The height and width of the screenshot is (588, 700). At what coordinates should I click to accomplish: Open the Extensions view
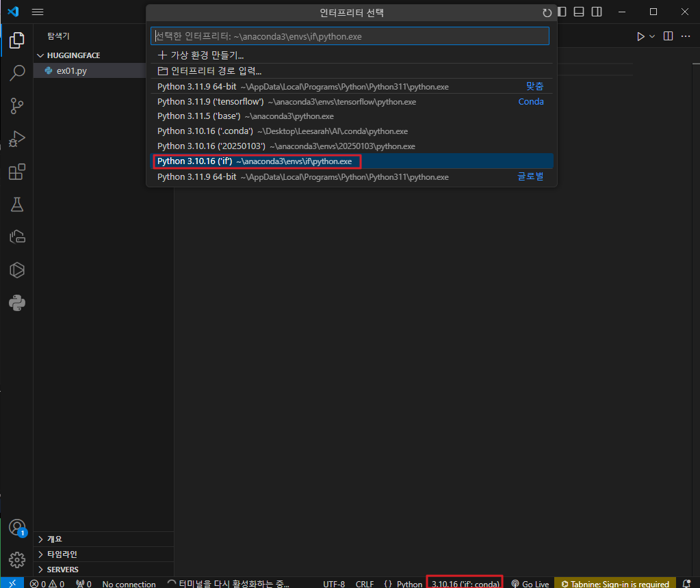click(17, 172)
